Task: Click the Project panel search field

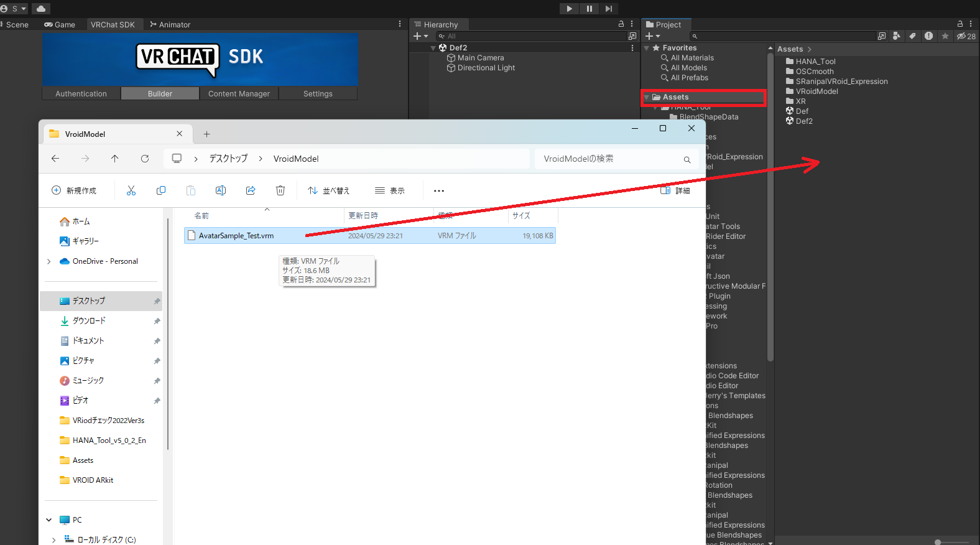Action: pos(782,36)
